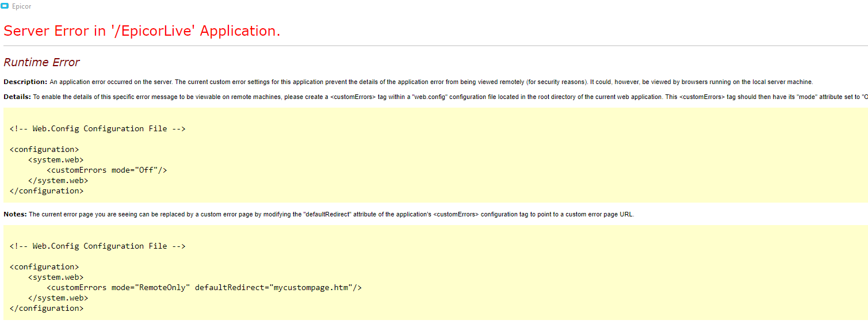Click the Epicor window icon
The height and width of the screenshot is (335, 868).
click(x=5, y=6)
